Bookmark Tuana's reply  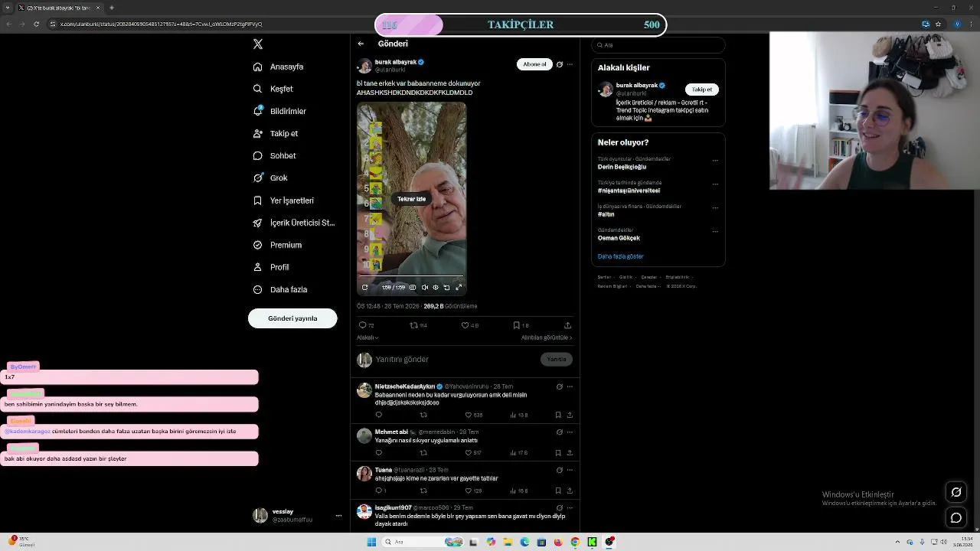(558, 491)
